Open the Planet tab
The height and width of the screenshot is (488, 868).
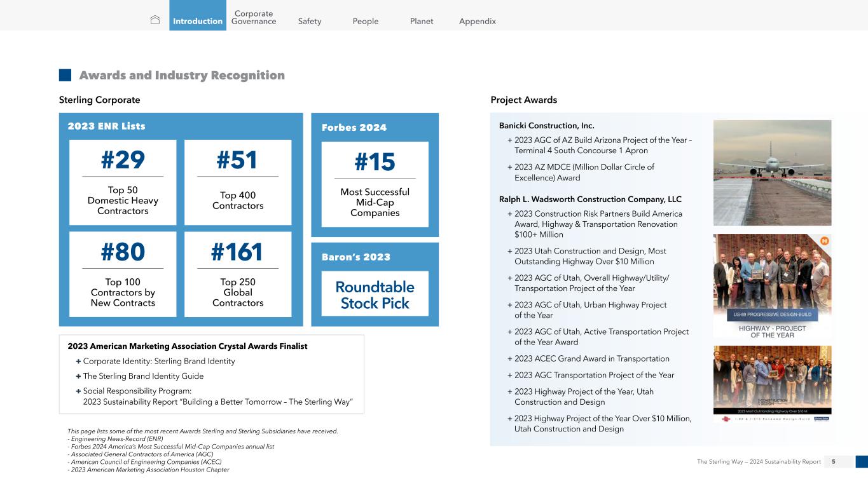point(422,21)
